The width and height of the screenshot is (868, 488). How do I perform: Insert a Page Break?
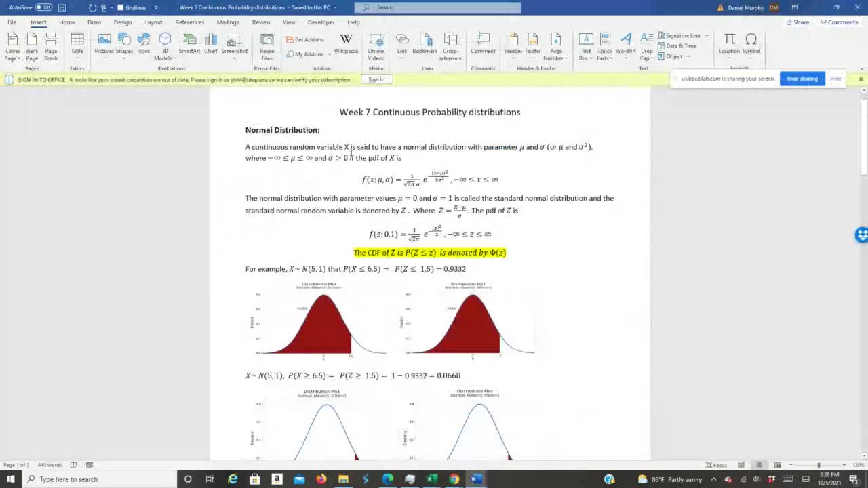(51, 46)
